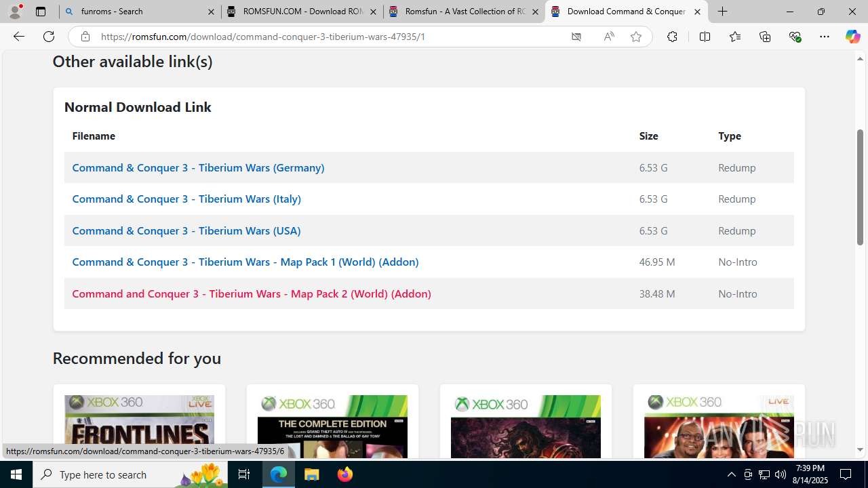Open Microsoft Edge taskbar icon
Screen dimensions: 868x488
click(x=279, y=474)
